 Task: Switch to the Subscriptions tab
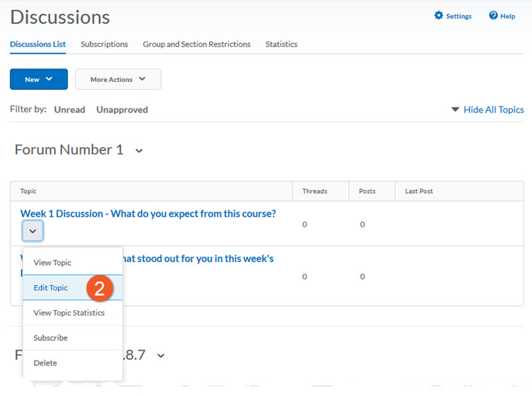tap(104, 45)
